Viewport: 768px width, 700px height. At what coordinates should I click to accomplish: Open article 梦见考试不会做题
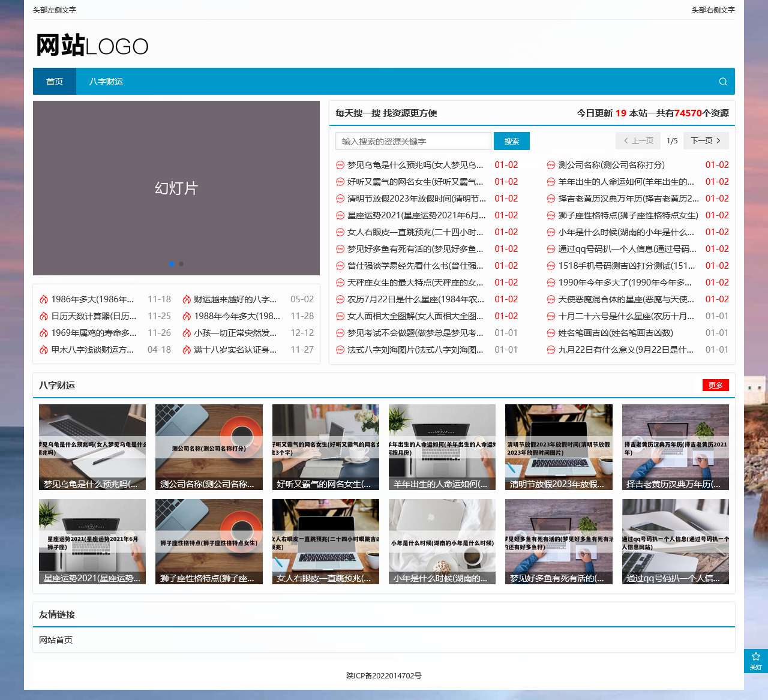tap(415, 333)
